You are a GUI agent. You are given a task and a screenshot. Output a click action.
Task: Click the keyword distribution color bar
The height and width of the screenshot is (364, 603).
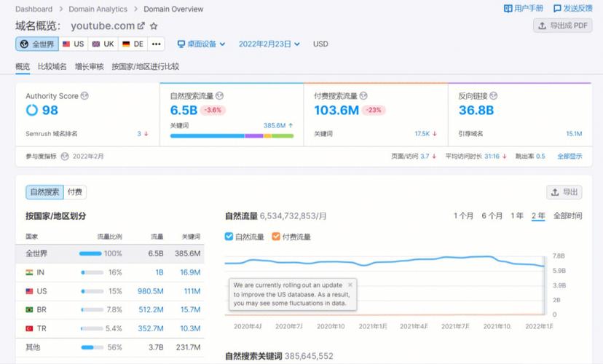(232, 135)
